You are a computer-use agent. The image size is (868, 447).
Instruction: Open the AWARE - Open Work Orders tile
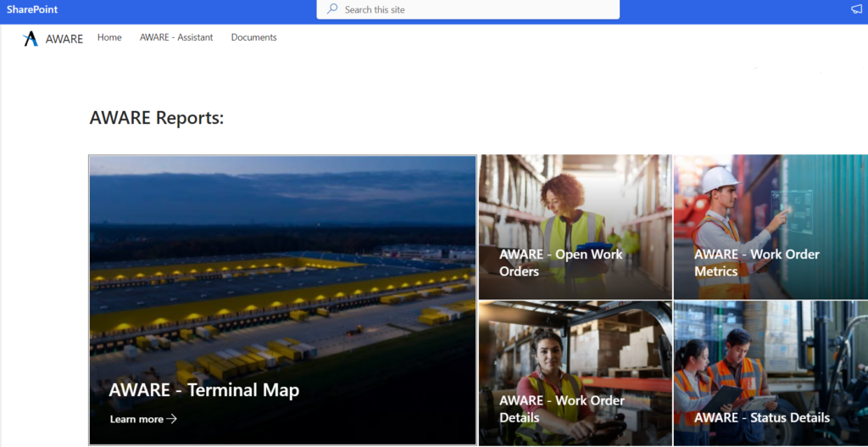[x=576, y=227]
